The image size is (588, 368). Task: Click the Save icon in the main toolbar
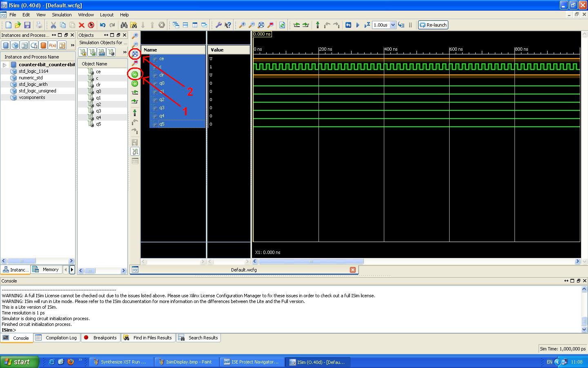coord(27,25)
